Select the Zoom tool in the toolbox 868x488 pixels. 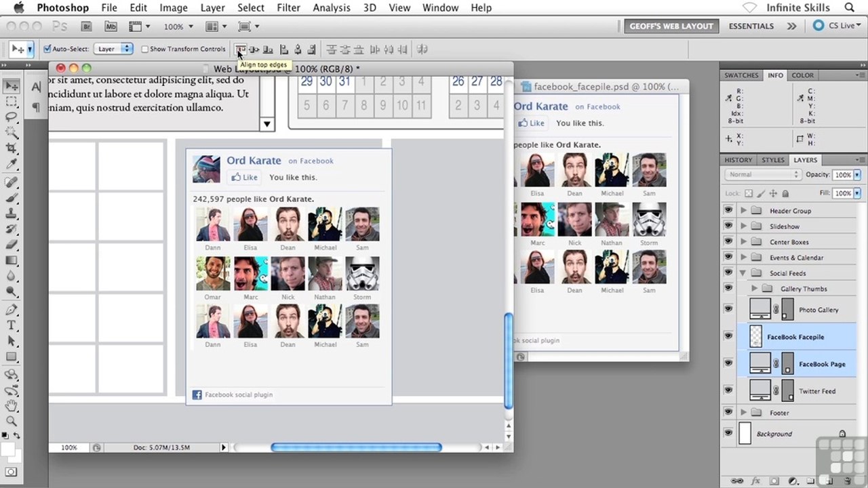pos(12,422)
